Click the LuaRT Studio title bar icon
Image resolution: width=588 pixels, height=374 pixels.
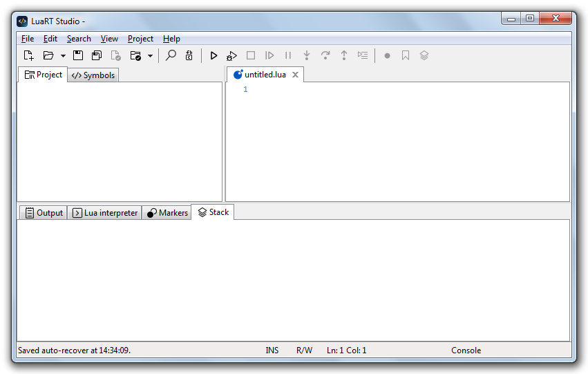(x=22, y=21)
